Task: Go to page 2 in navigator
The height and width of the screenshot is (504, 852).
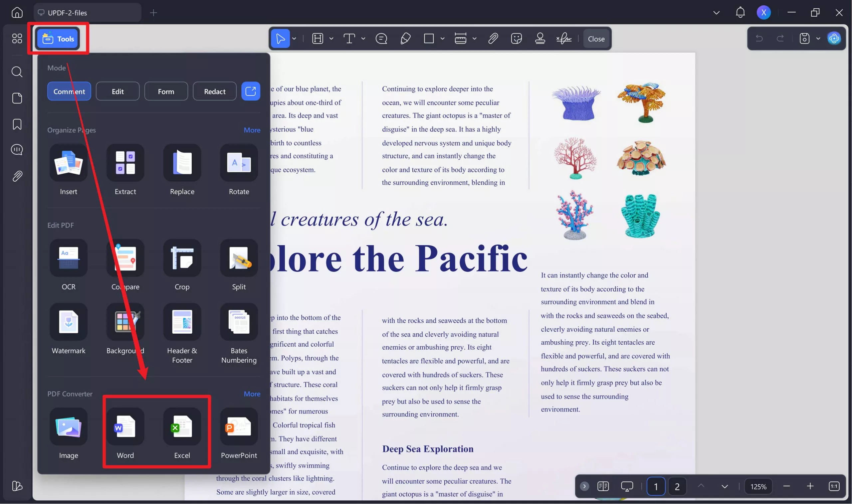Action: (x=677, y=486)
